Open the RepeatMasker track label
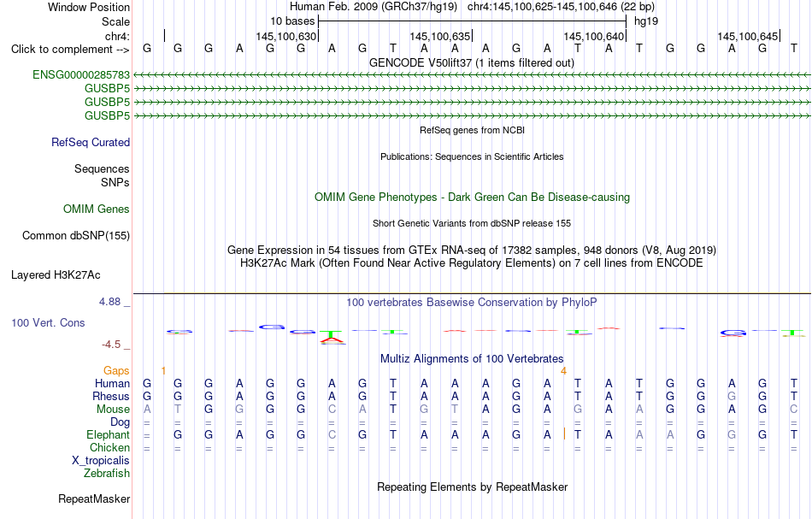812x519 pixels. pyautogui.click(x=94, y=499)
